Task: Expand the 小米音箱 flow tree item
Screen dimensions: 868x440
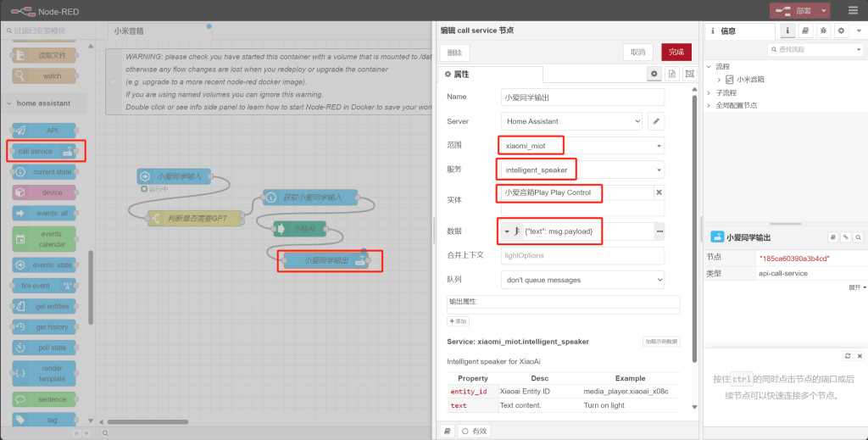Action: 719,80
